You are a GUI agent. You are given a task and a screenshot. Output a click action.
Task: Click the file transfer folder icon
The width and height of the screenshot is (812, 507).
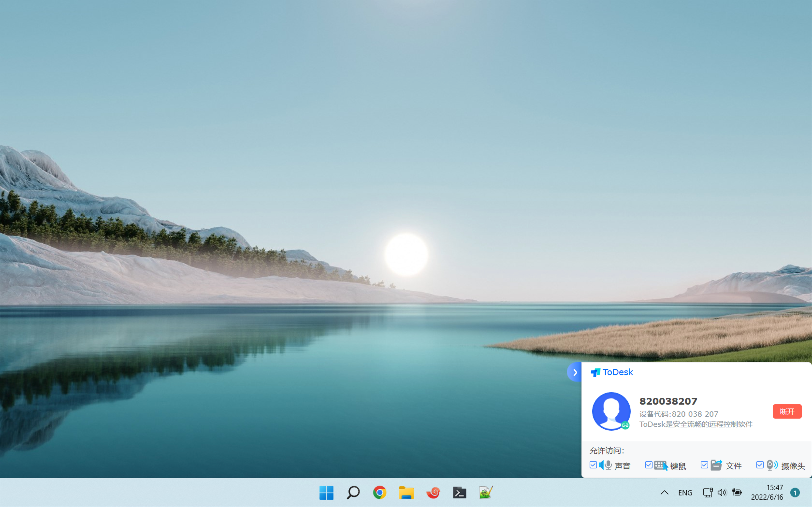(x=716, y=465)
